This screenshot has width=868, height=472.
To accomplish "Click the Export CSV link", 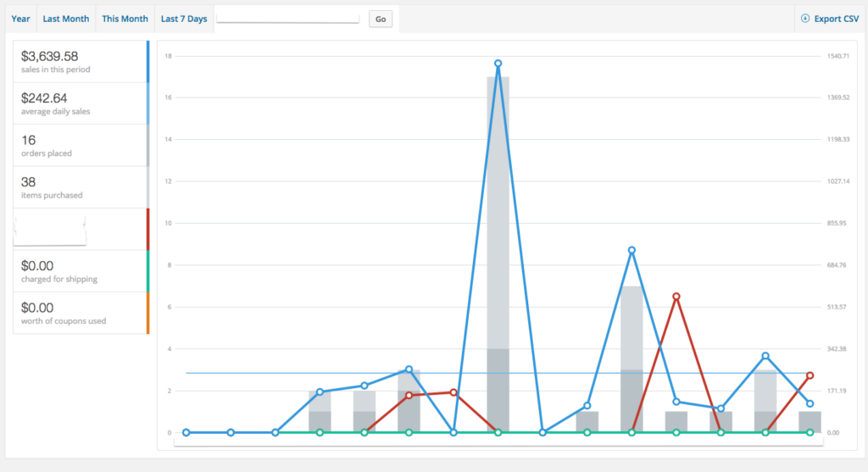I will 830,19.
